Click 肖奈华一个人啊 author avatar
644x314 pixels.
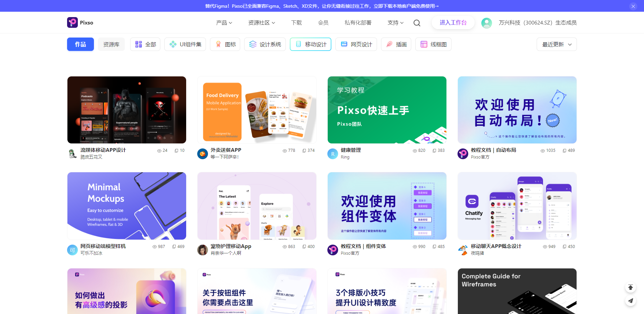coord(203,250)
